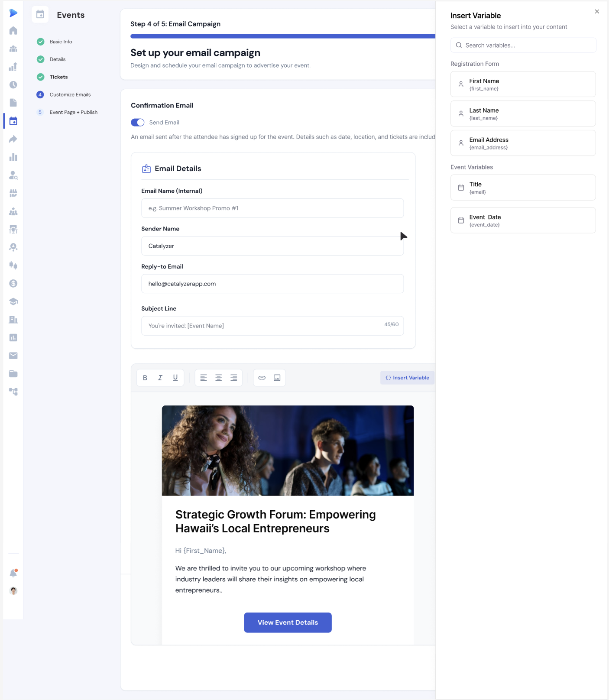This screenshot has height=700, width=609.
Task: Go to the Event Page + Publish step
Action: pos(67,112)
